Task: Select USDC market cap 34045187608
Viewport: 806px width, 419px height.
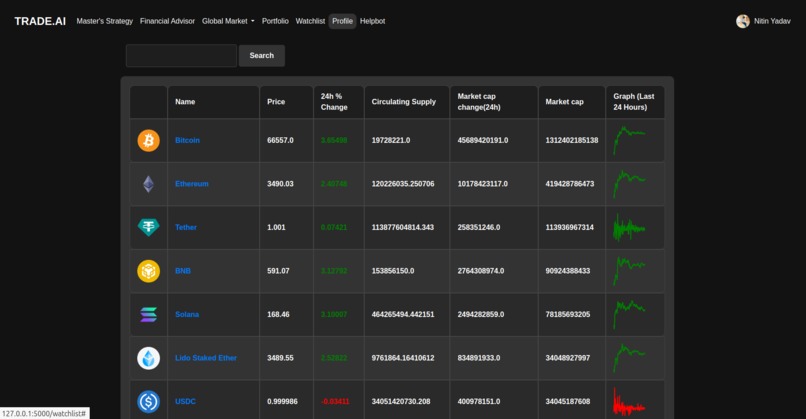Action: [567, 402]
